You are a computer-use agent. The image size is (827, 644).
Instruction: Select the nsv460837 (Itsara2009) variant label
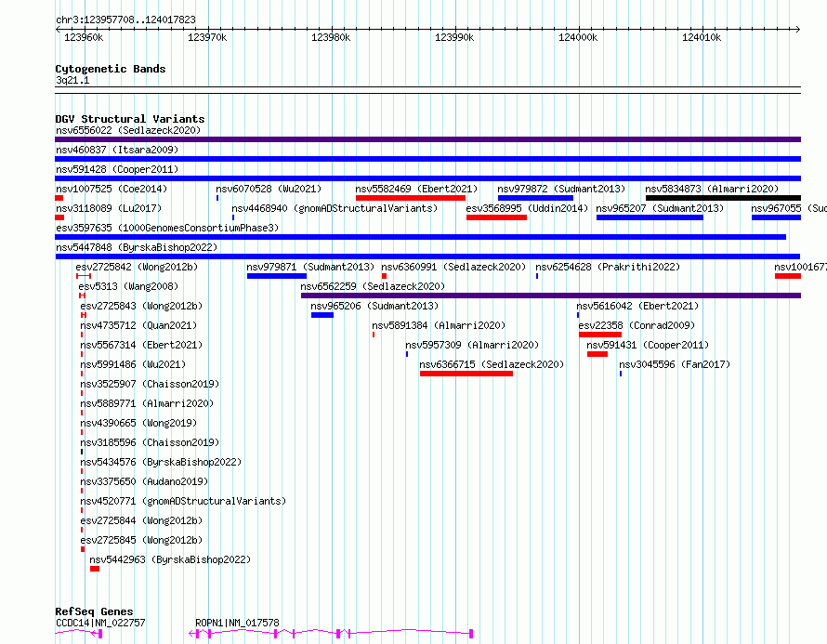[117, 150]
